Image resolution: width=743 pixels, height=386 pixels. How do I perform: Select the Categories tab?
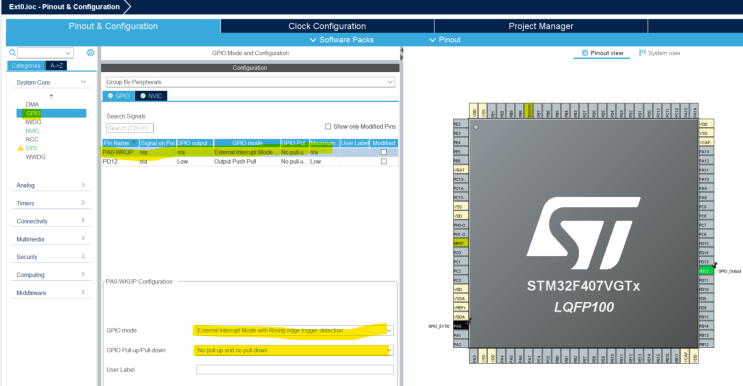pos(26,65)
